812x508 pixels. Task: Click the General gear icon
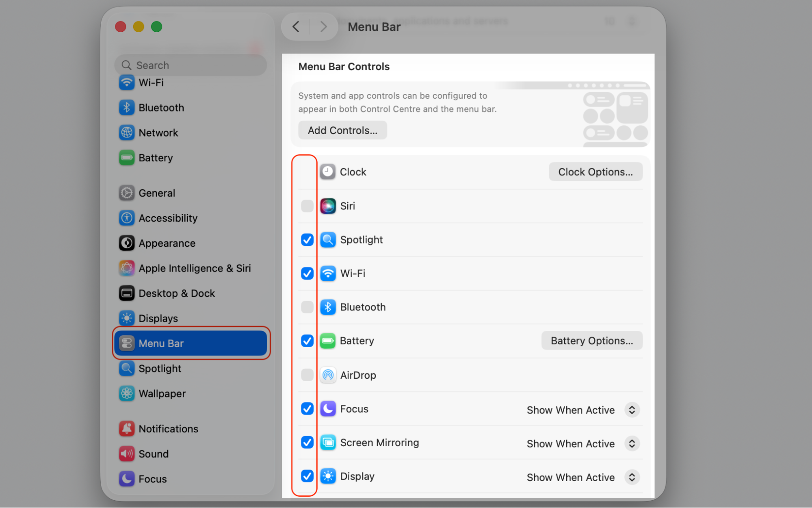point(127,193)
